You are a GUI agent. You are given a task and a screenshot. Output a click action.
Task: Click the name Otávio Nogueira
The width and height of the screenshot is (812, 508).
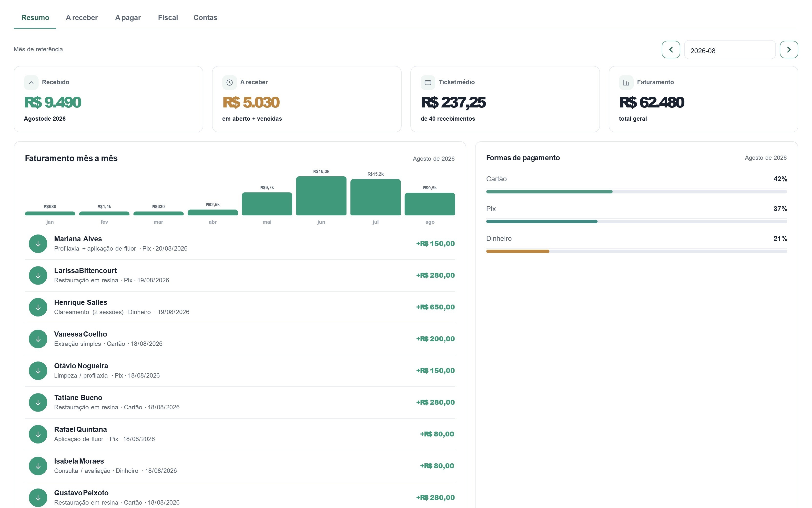81,366
